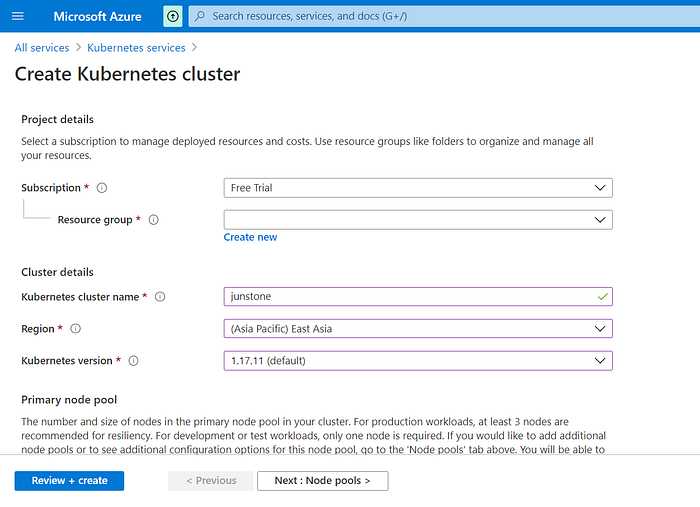700x507 pixels.
Task: Focus the Kubernetes cluster name field
Action: 418,297
